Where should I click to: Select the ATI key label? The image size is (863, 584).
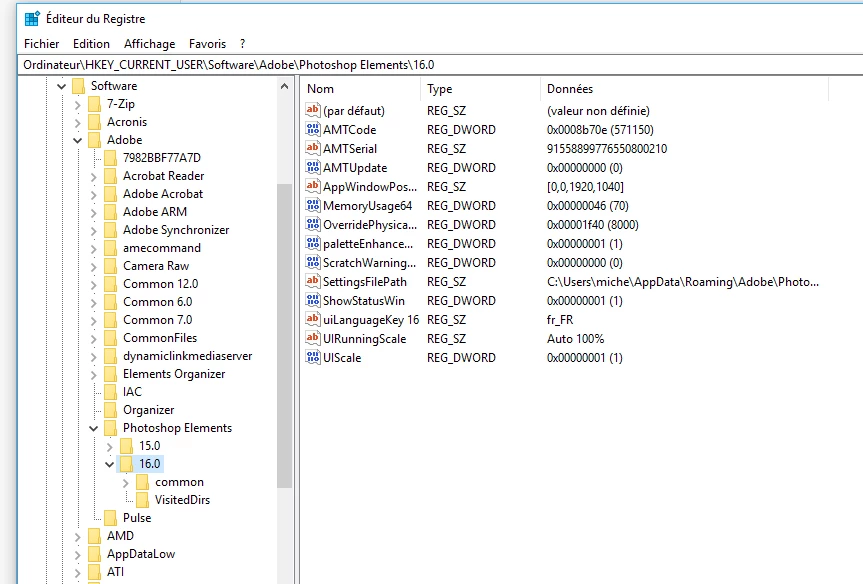[115, 572]
